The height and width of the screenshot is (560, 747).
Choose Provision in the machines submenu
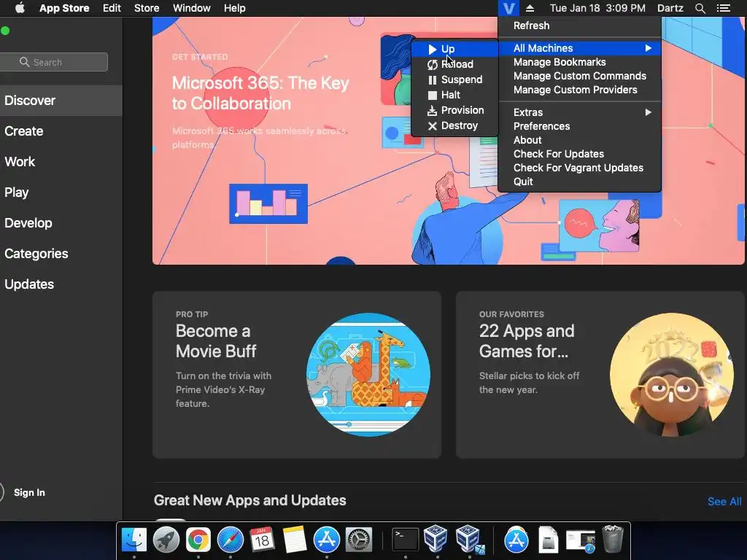[x=454, y=110]
